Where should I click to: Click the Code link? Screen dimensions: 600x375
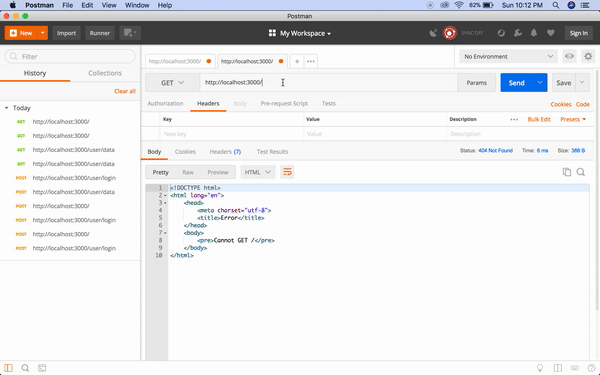click(x=582, y=104)
